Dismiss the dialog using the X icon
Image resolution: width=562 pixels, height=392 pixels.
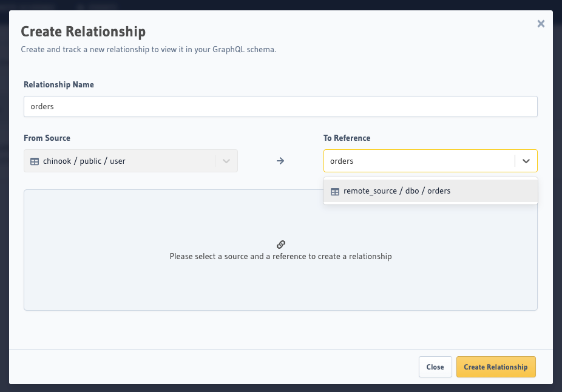(x=541, y=24)
